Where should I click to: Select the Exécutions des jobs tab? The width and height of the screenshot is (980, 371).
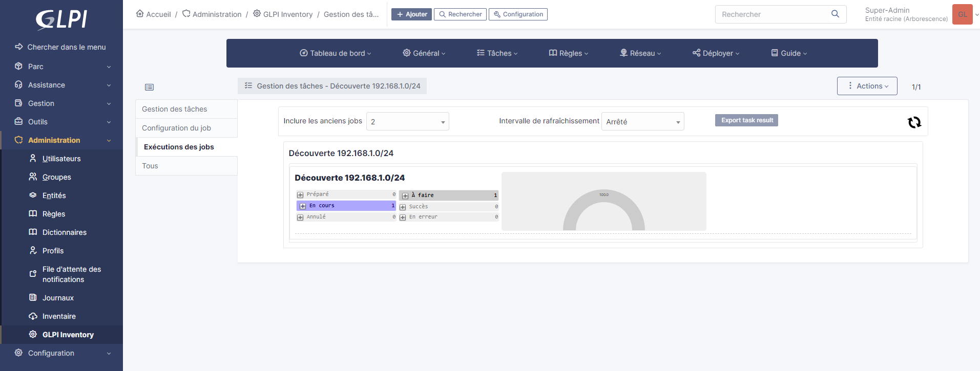coord(187,147)
